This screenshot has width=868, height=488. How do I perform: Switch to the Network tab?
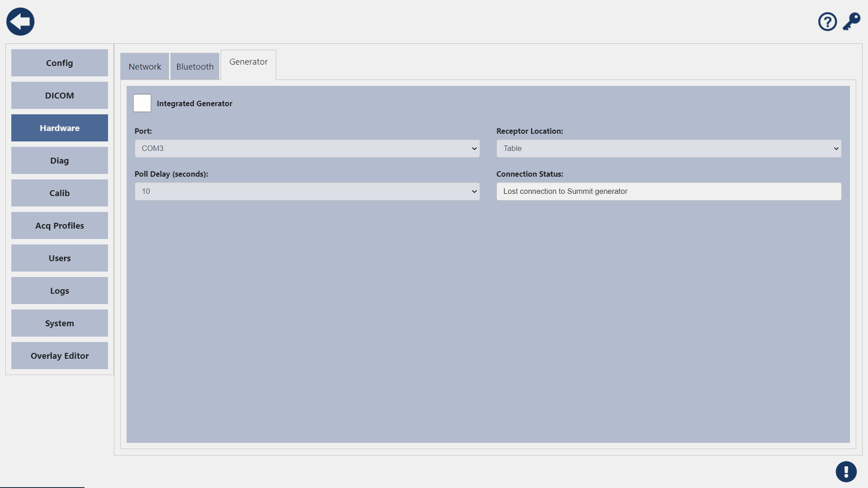[145, 66]
